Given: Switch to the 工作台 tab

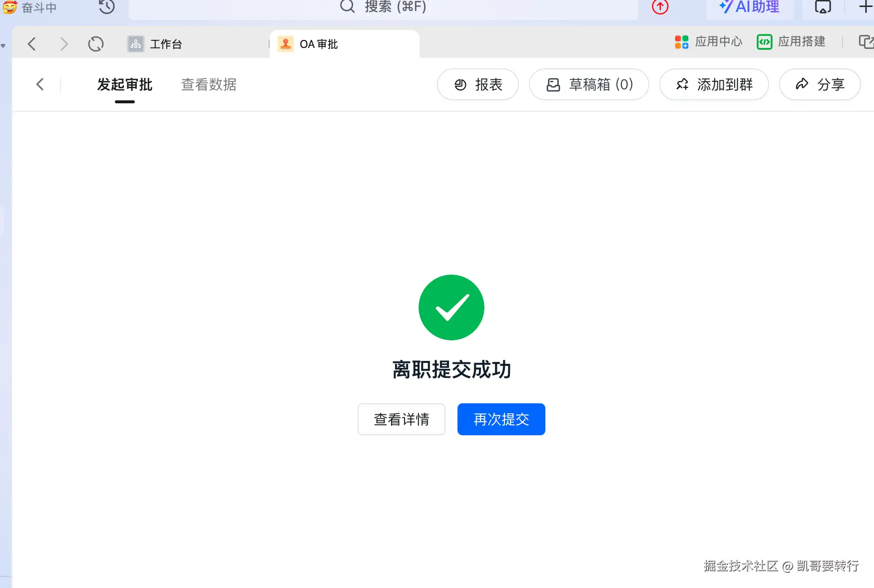Looking at the screenshot, I should (166, 44).
